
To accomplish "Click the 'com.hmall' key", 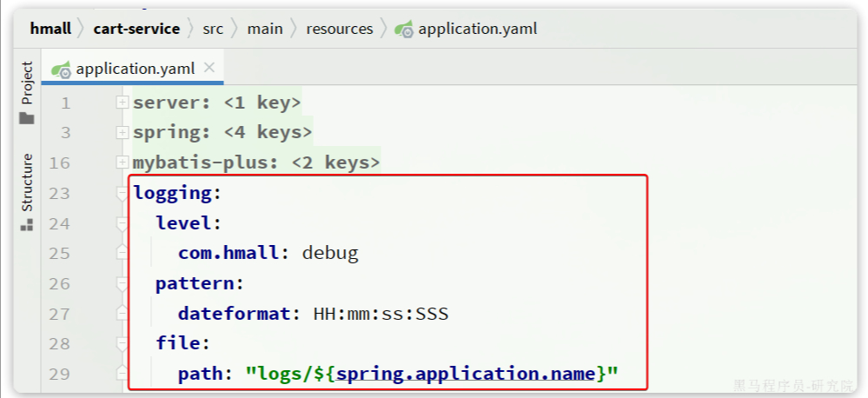I will (x=228, y=253).
